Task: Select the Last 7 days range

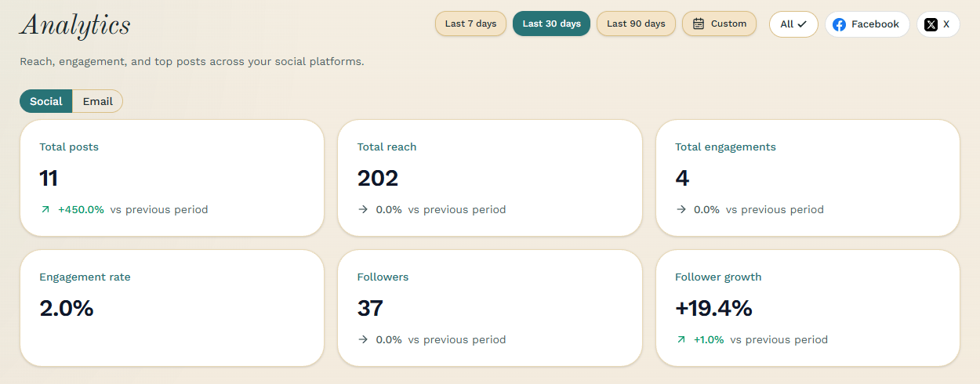Action: [470, 24]
